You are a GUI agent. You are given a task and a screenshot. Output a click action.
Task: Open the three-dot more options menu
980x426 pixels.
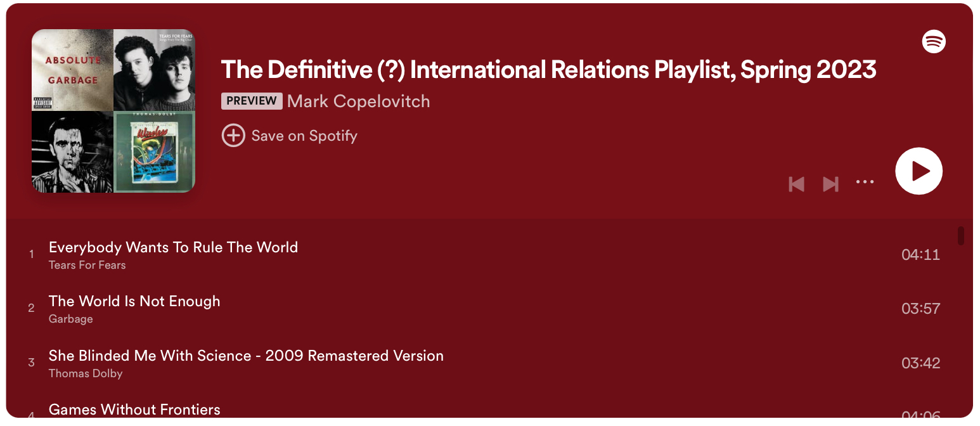click(865, 182)
